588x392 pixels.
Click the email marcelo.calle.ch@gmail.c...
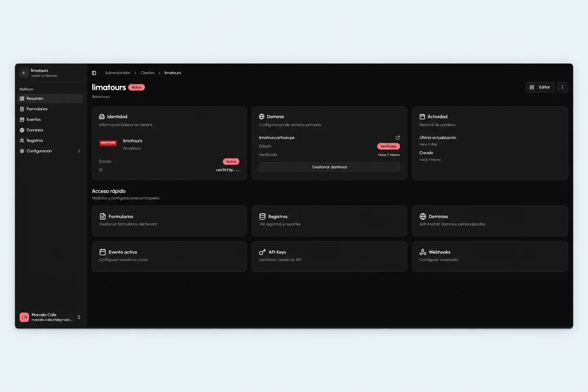(52, 320)
